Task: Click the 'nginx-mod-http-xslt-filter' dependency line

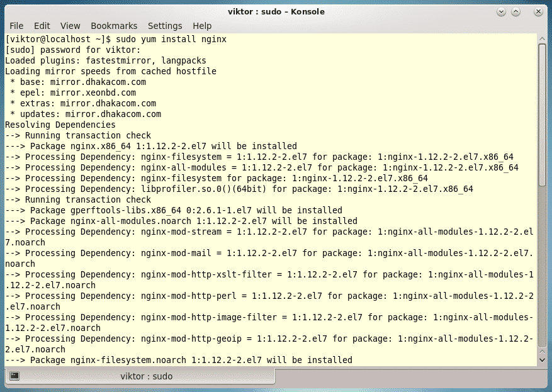Action: (x=269, y=280)
